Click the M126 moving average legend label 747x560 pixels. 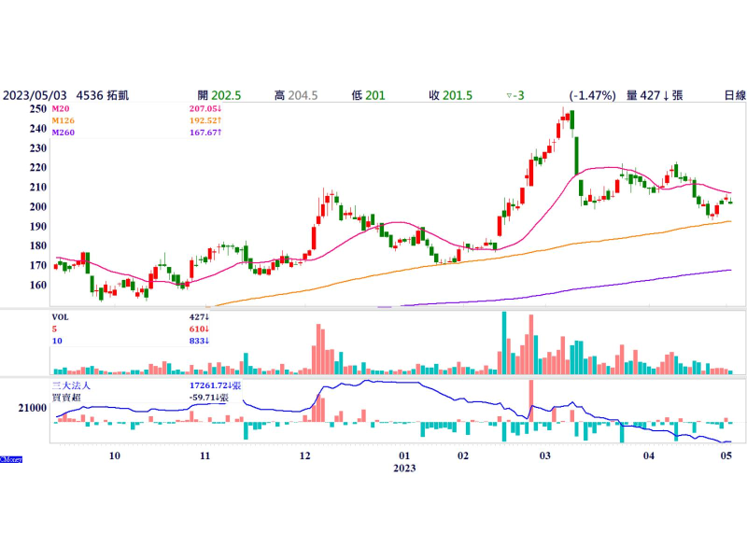[64, 120]
